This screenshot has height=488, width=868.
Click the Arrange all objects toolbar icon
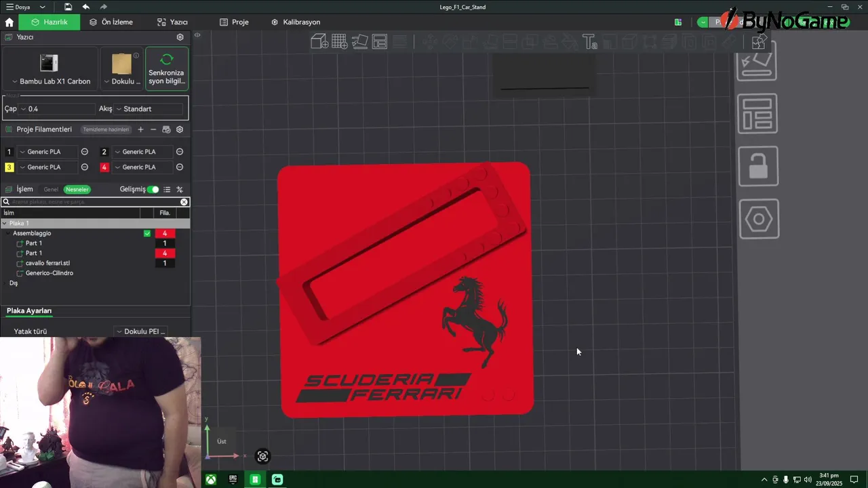click(x=380, y=42)
